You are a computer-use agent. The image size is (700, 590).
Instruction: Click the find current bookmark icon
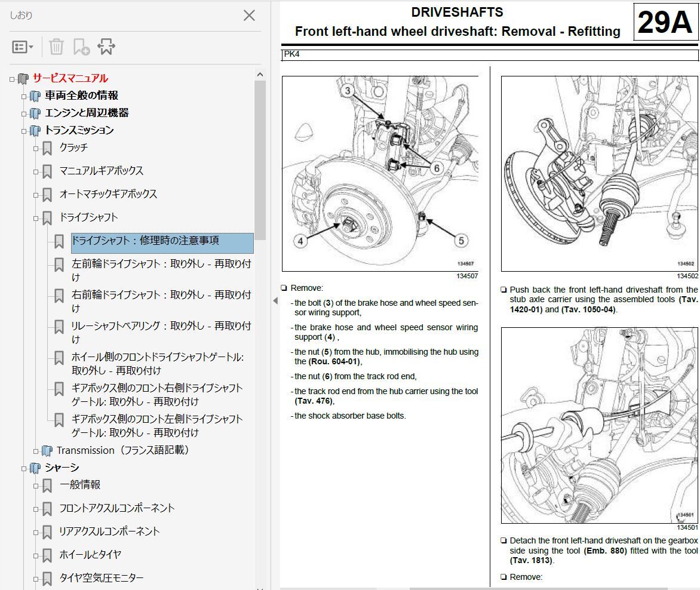106,47
